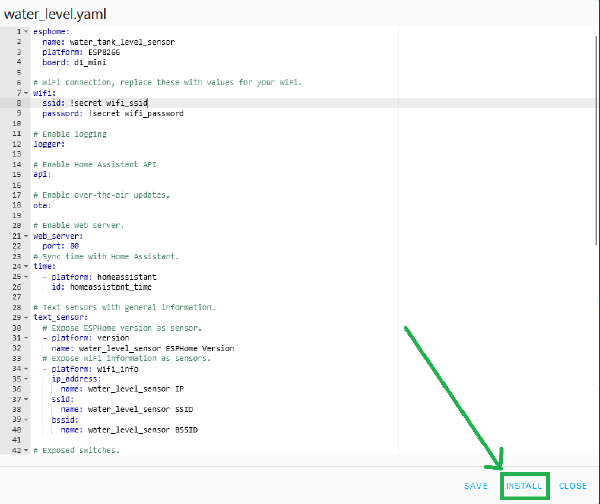Collapse the esphome section fold arrow
The height and width of the screenshot is (504, 600).
26,31
